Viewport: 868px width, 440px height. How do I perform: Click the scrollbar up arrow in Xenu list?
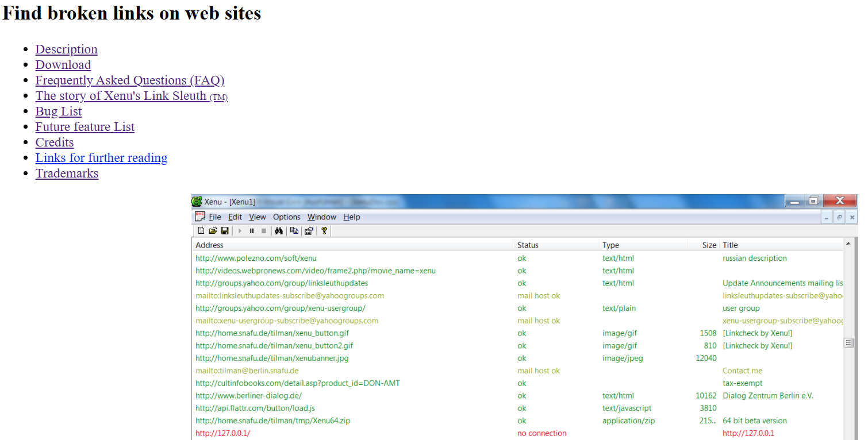coord(848,244)
